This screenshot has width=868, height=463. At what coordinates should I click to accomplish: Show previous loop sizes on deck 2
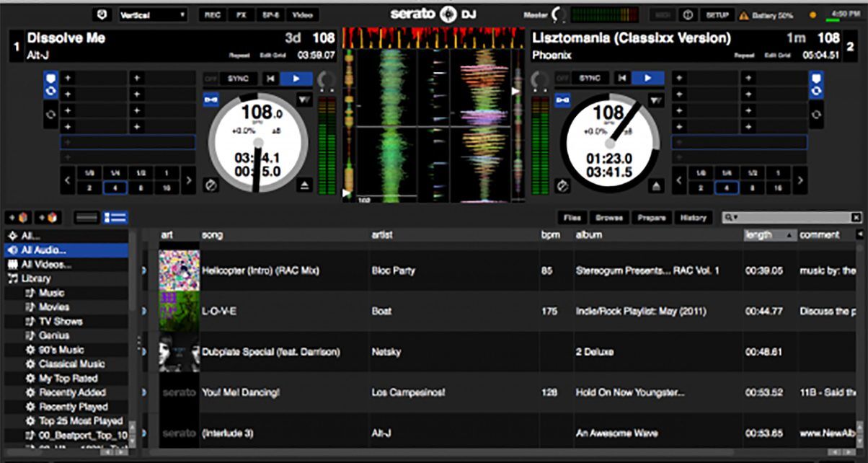point(680,180)
